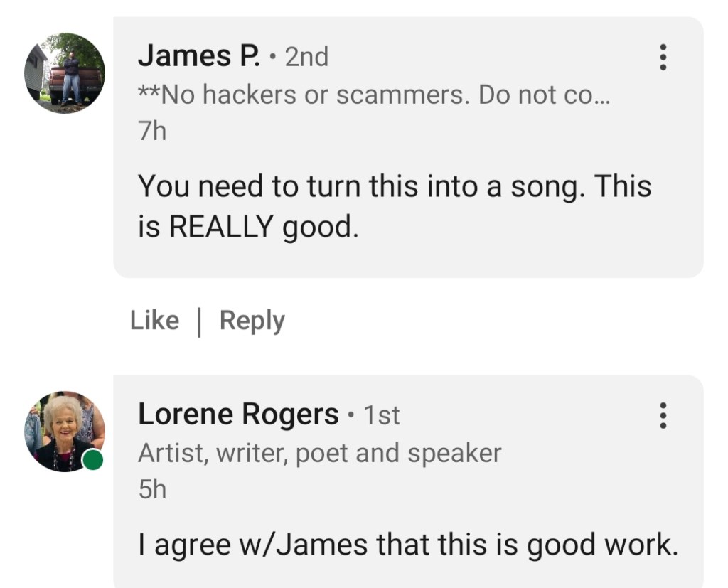The height and width of the screenshot is (588, 728).
Task: Expand the truncated headline ellipsis
Action: [x=601, y=95]
